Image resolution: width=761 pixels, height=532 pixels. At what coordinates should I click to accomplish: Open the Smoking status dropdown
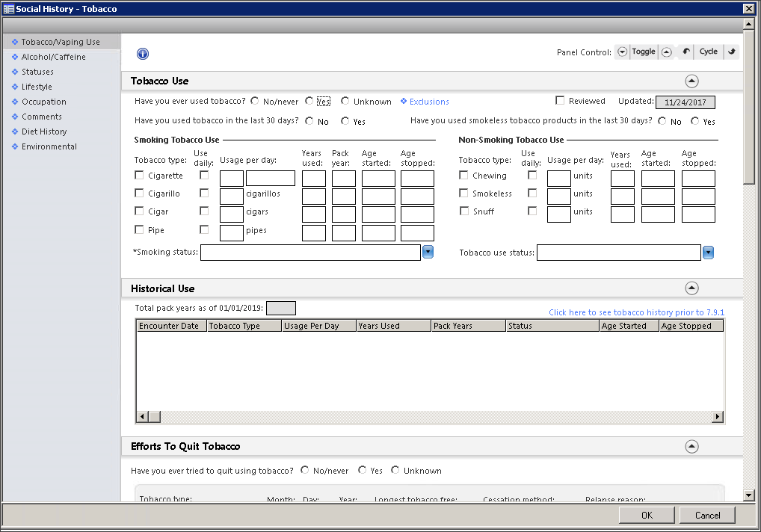[x=428, y=253]
